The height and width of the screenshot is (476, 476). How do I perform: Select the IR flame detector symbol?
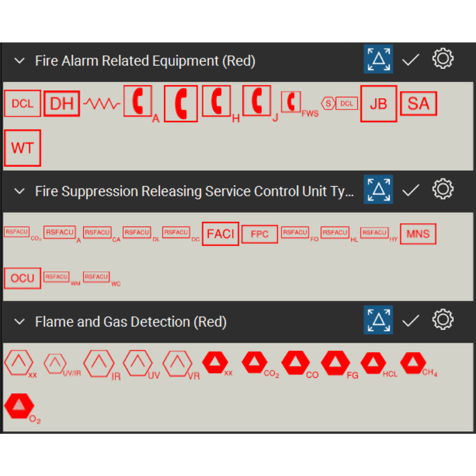click(99, 363)
